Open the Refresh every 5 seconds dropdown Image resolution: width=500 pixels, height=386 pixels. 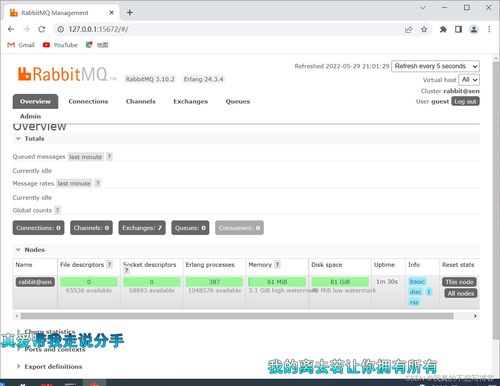(x=436, y=66)
